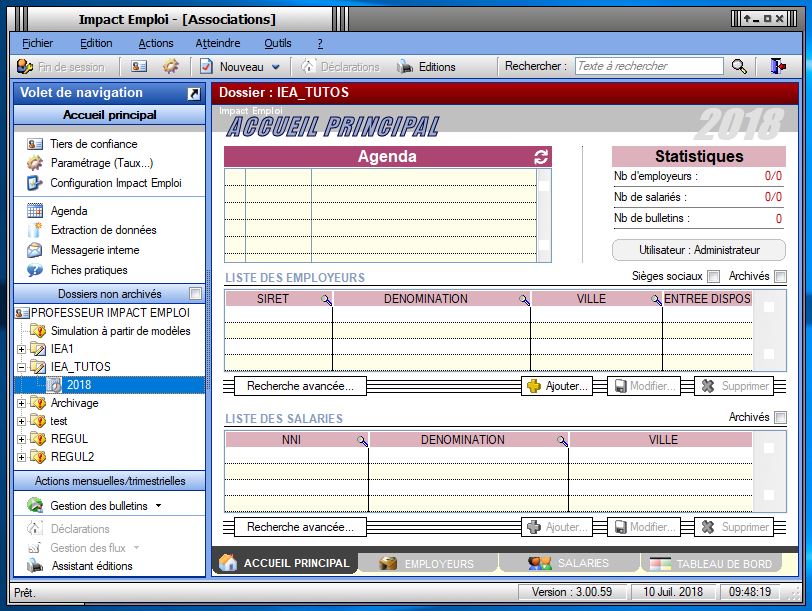
Task: Click Paramétrage (Taux...) gear icon
Action: click(35, 163)
